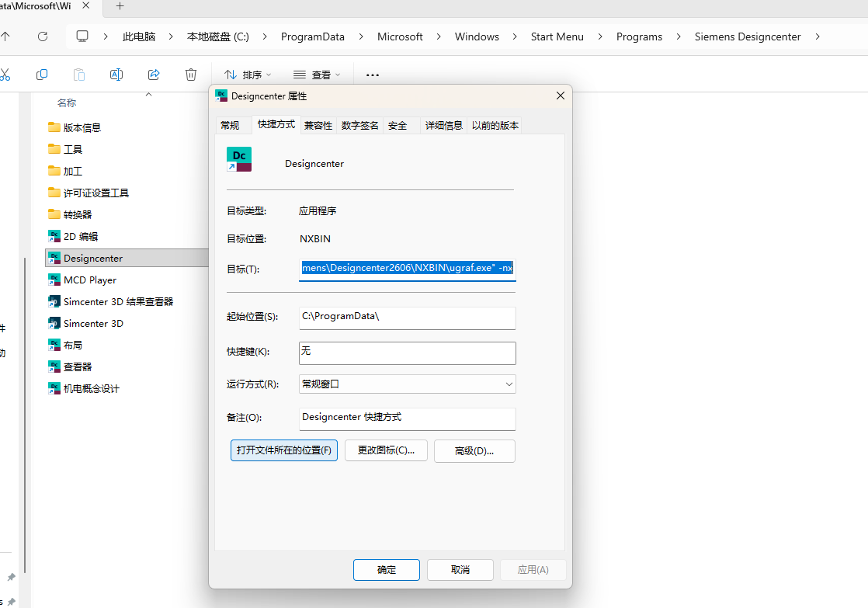
Task: Select the Simcenter 3D shortcut
Action: [x=85, y=323]
